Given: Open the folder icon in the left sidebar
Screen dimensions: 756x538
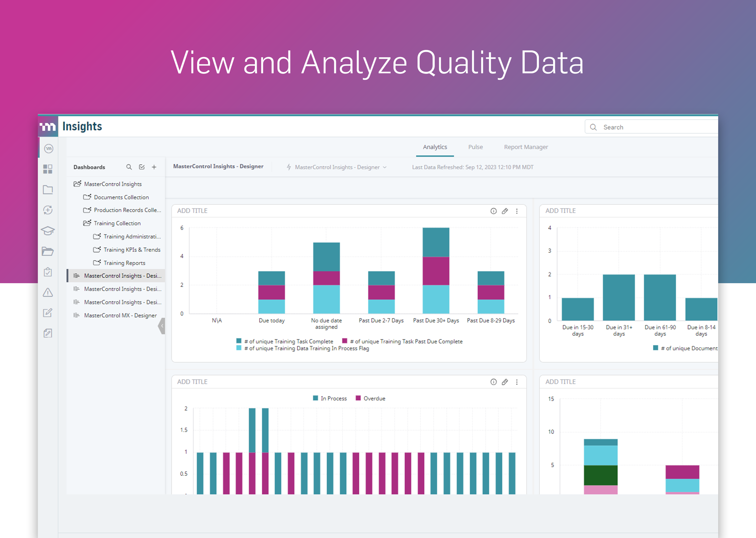Looking at the screenshot, I should (48, 189).
